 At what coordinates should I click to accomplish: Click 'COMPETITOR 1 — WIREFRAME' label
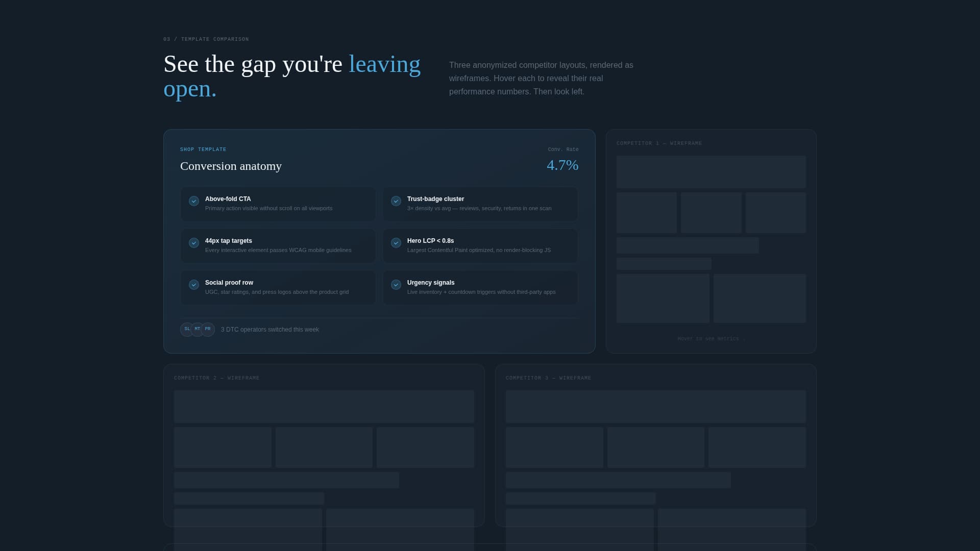coord(659,143)
